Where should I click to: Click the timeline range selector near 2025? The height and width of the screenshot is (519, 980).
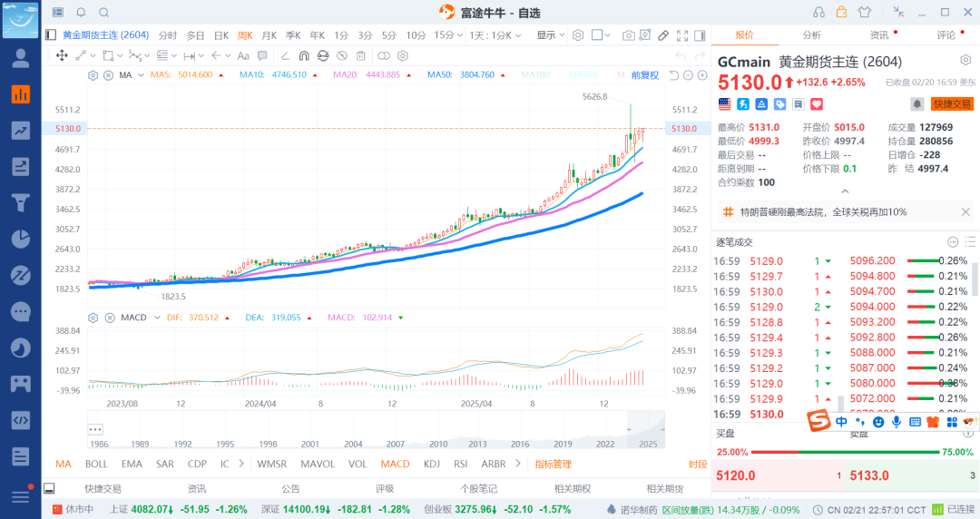(x=646, y=426)
